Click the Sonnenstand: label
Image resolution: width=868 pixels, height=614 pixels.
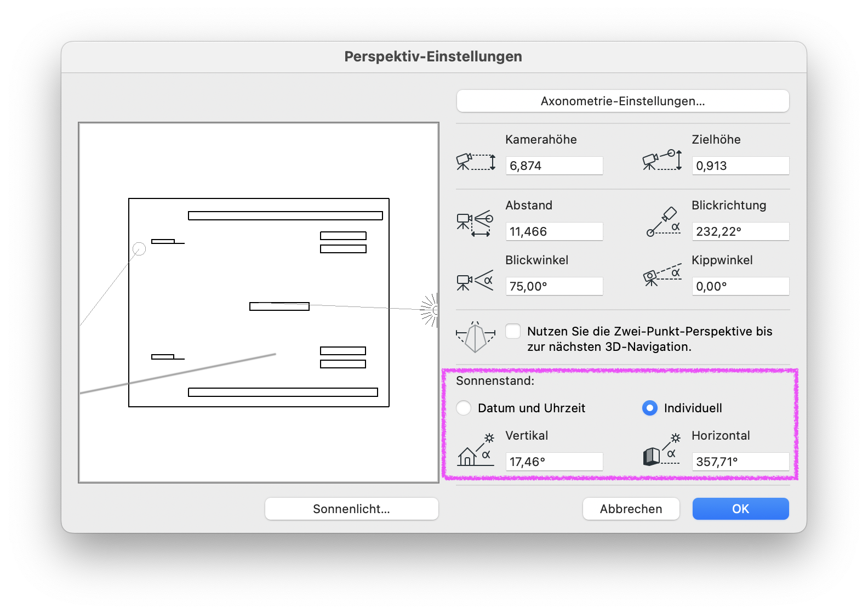[x=495, y=380]
